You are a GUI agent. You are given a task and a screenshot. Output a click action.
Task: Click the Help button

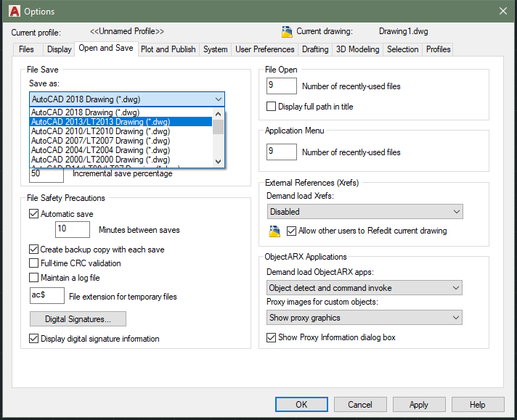478,405
